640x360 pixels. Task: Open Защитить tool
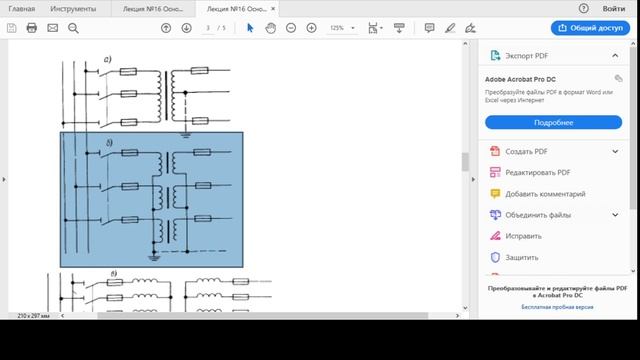522,258
